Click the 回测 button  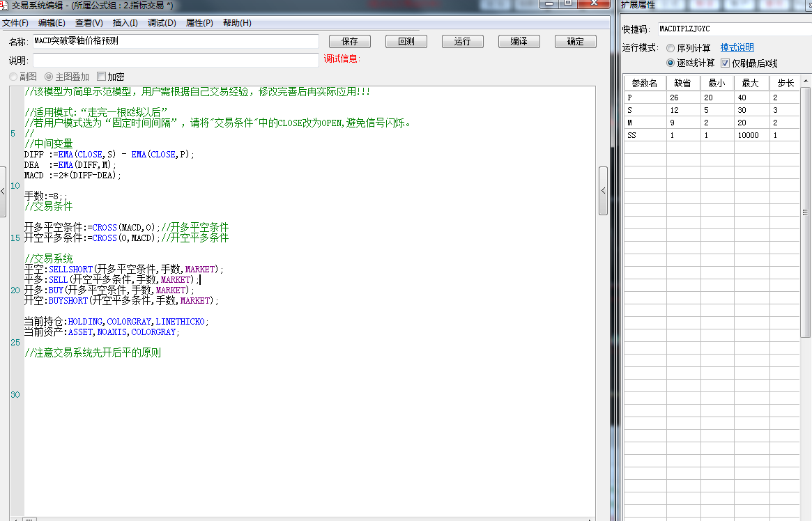pyautogui.click(x=406, y=41)
